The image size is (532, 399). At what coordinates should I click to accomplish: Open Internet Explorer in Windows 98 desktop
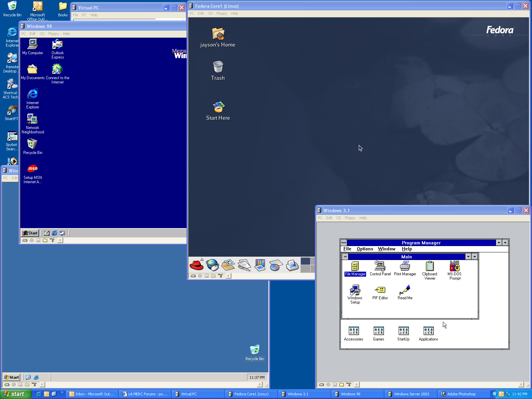33,99
